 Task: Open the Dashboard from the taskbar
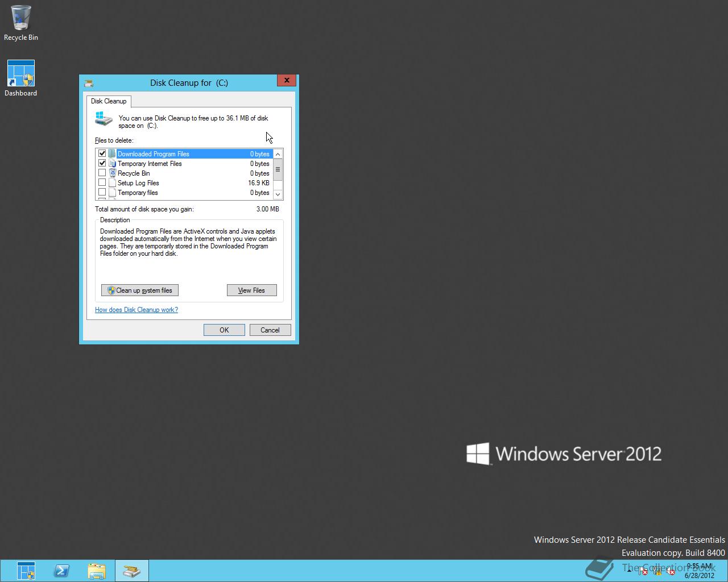(26, 571)
